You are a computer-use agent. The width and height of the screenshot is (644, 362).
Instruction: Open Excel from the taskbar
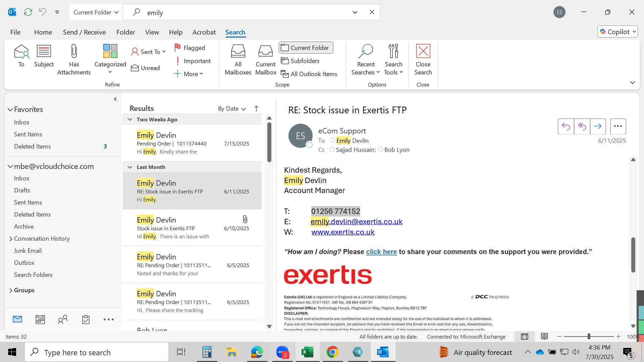308,352
